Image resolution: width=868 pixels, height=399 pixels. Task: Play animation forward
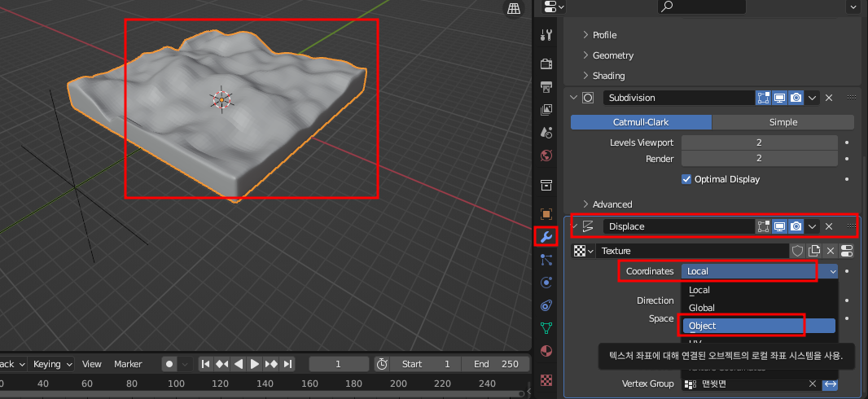coord(255,364)
